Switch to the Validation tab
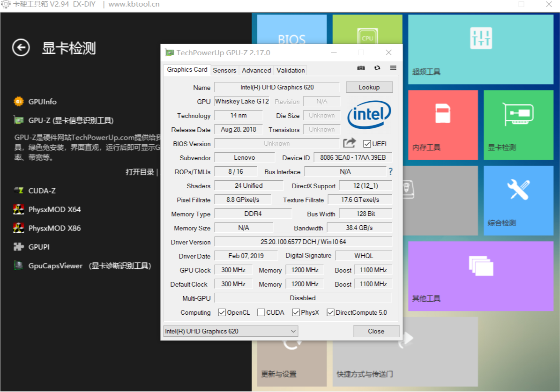 (291, 70)
